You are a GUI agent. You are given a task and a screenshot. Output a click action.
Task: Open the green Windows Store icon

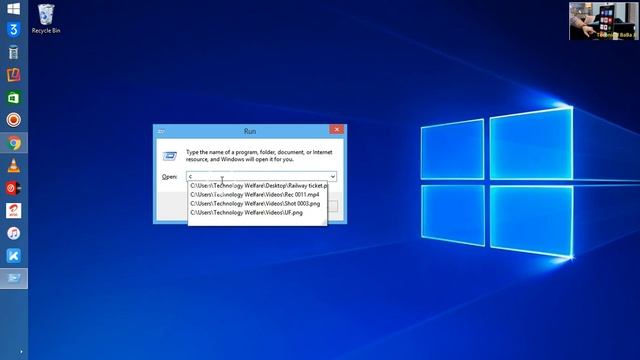[x=13, y=98]
